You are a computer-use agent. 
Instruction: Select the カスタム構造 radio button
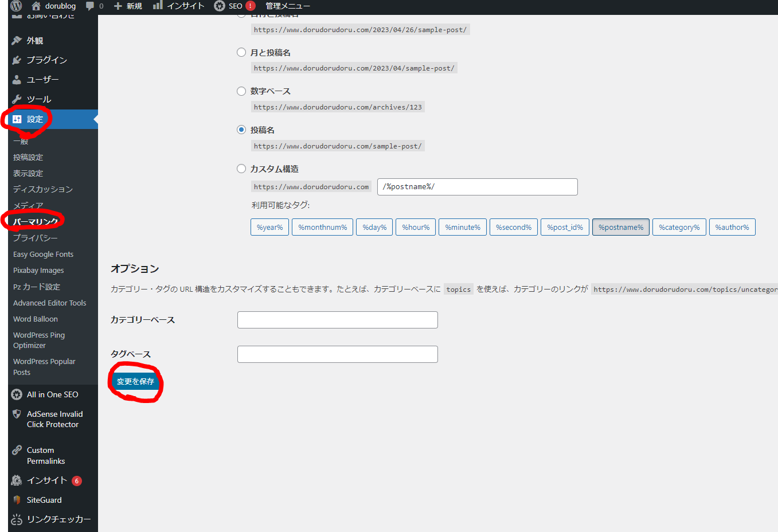(x=241, y=169)
